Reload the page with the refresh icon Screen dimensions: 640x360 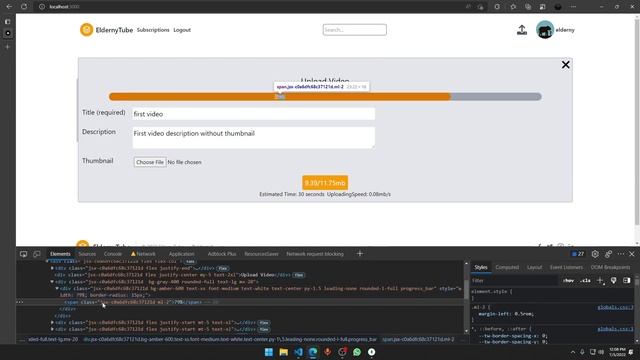tap(24, 7)
